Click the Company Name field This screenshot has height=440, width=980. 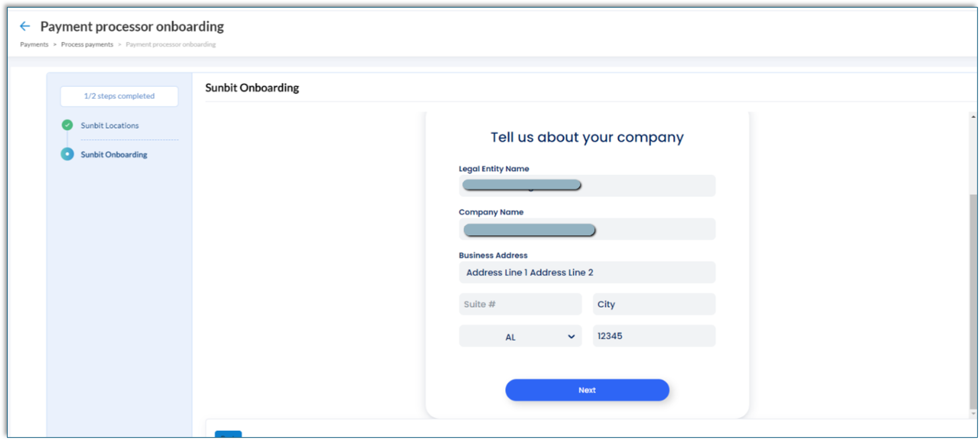click(x=587, y=229)
